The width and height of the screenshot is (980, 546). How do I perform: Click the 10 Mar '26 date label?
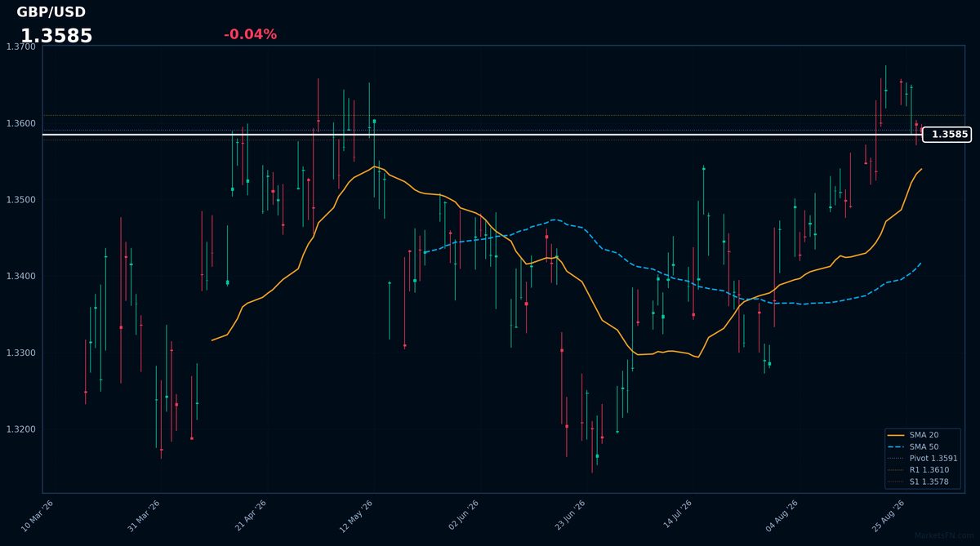pos(38,516)
